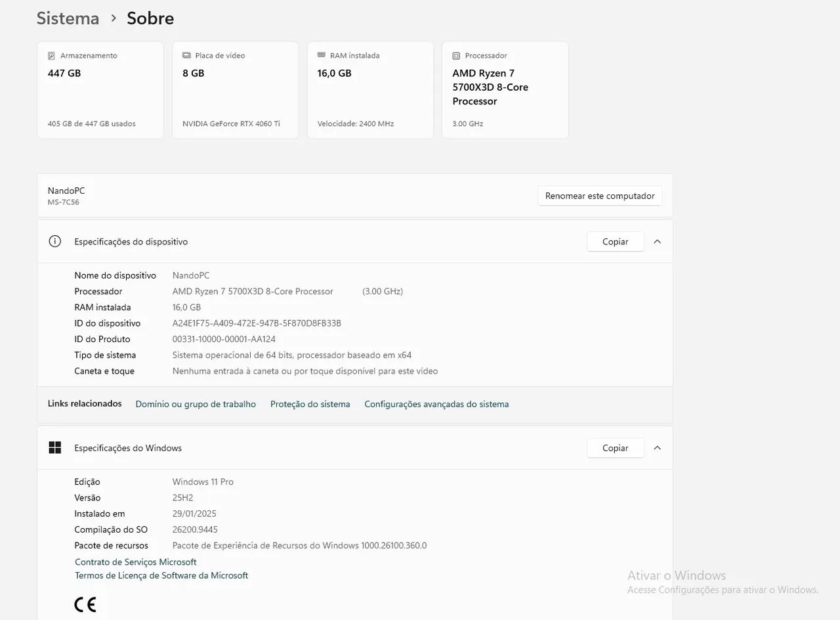The height and width of the screenshot is (620, 840).
Task: Click the NandoPC computer name heading
Action: tap(66, 190)
